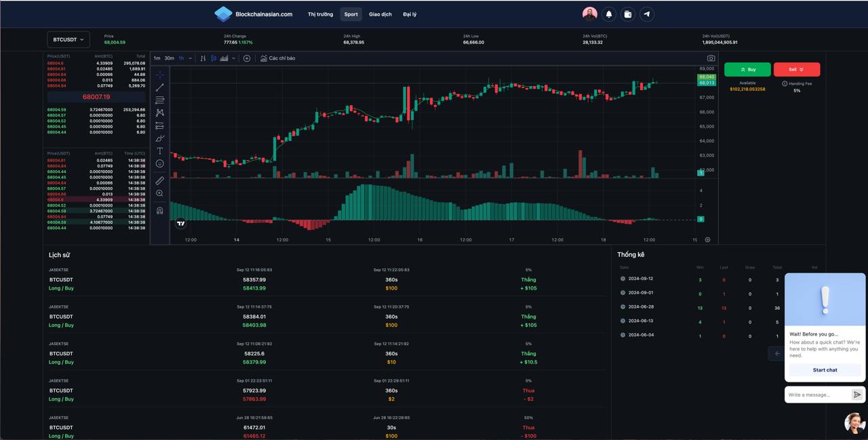Click the 2024-06-28 statistics row

click(x=720, y=307)
